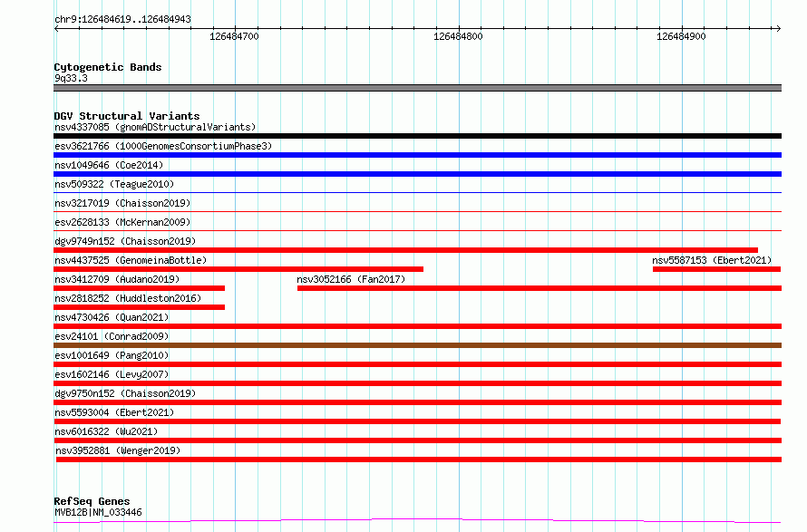Click the nsv4337085 gnomAD structural variant label
807x532 pixels.
155,127
